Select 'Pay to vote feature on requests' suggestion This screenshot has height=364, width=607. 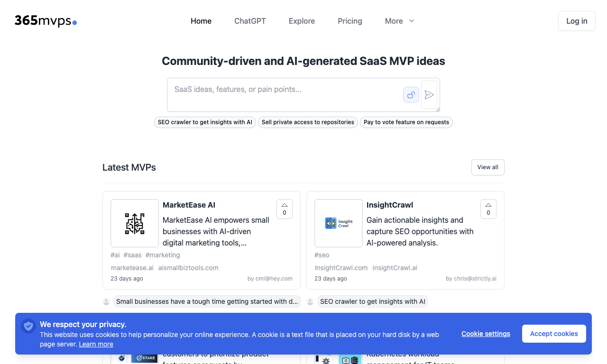pyautogui.click(x=406, y=122)
